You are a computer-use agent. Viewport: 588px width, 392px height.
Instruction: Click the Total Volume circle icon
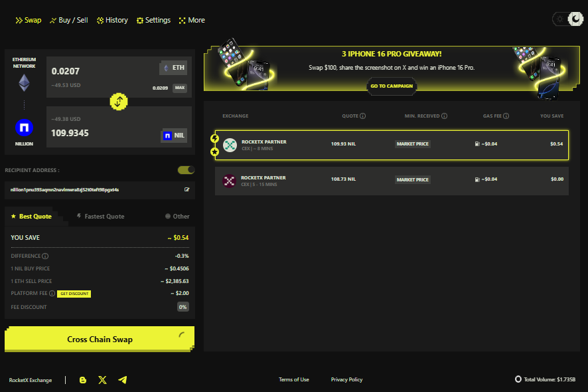click(518, 379)
